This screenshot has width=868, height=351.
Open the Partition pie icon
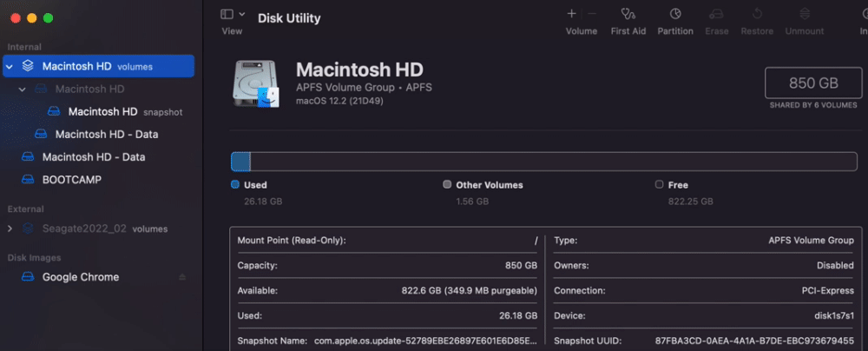(675, 14)
